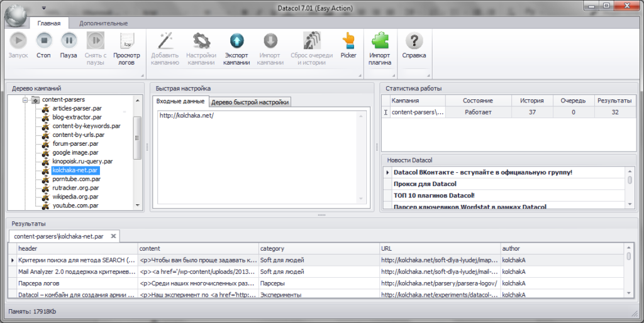Image resolution: width=644 pixels, height=323 pixels.
Task: Select content-by-urls.par campaign
Action: [79, 134]
